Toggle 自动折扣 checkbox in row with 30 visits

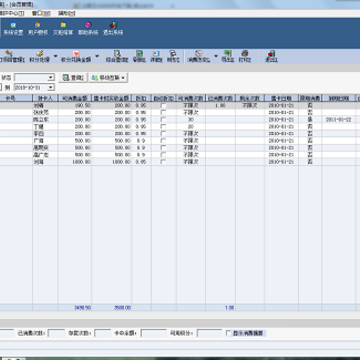tap(163, 120)
